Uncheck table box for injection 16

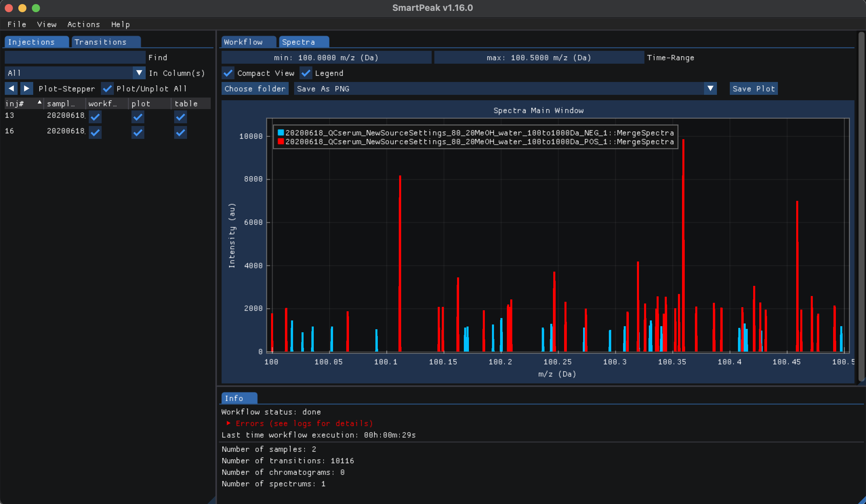(180, 133)
